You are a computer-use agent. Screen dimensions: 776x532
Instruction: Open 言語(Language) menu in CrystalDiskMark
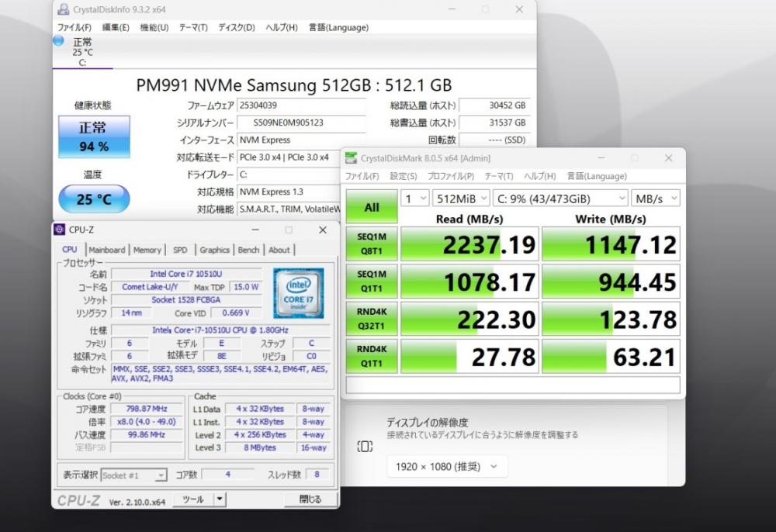coord(597,177)
